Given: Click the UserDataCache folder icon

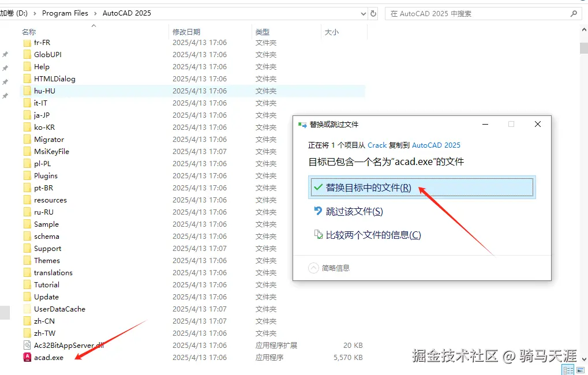Looking at the screenshot, I should coord(27,309).
